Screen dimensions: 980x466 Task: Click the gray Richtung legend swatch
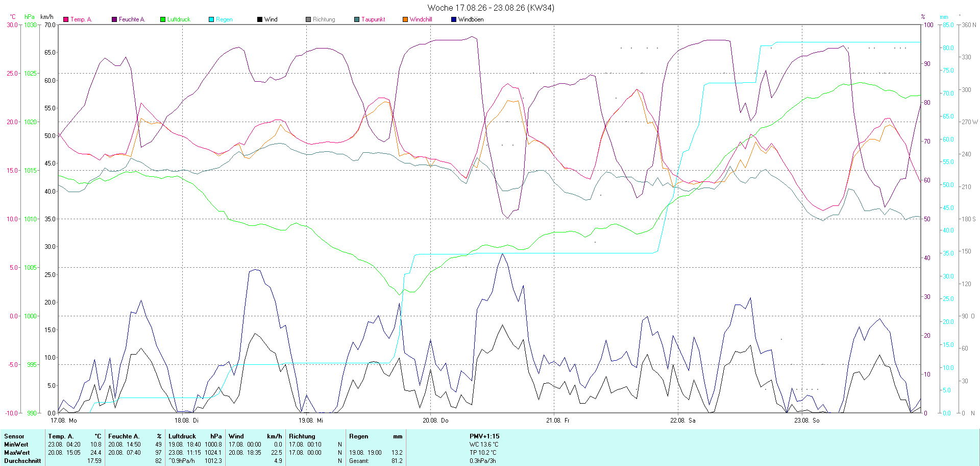[308, 19]
